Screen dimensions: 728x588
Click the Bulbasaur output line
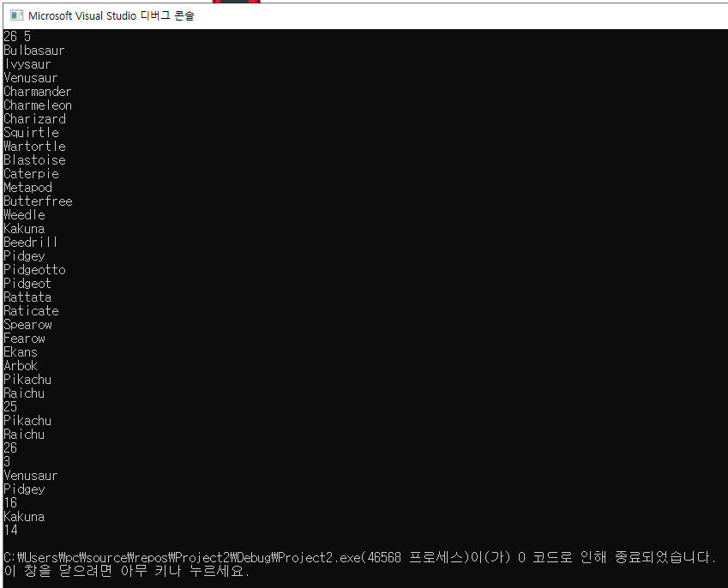coord(34,50)
